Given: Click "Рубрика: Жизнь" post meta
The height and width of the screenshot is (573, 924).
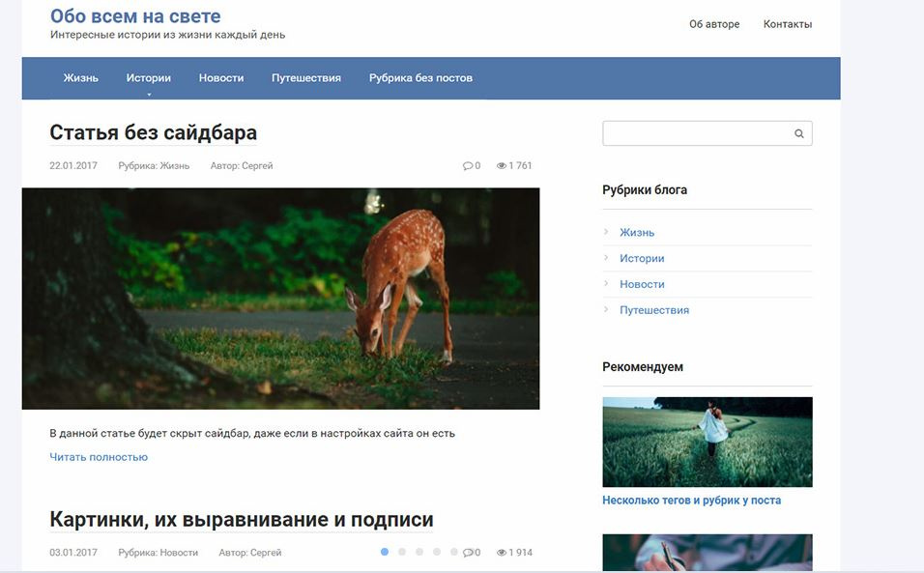Looking at the screenshot, I should point(154,166).
